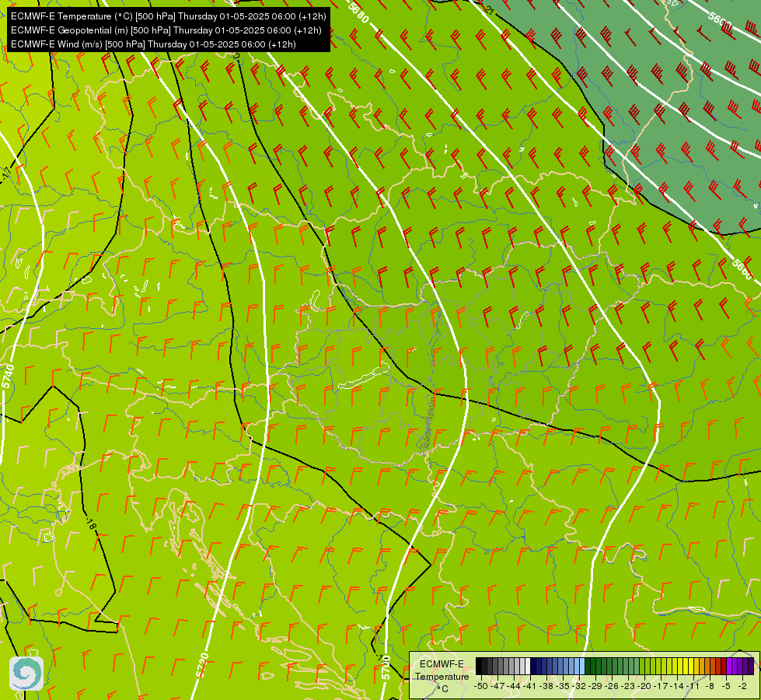This screenshot has height=700, width=761.
Task: Click the 5600 geopotential contour label
Action: (720, 19)
